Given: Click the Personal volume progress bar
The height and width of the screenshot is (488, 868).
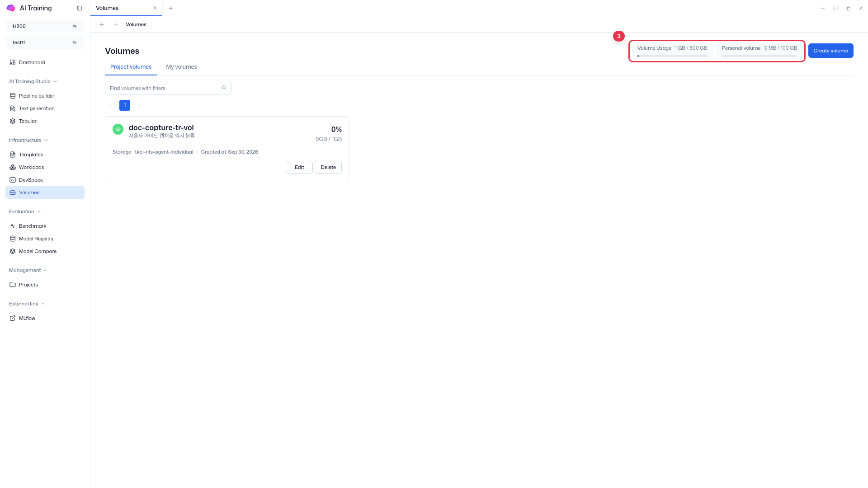Looking at the screenshot, I should (759, 56).
